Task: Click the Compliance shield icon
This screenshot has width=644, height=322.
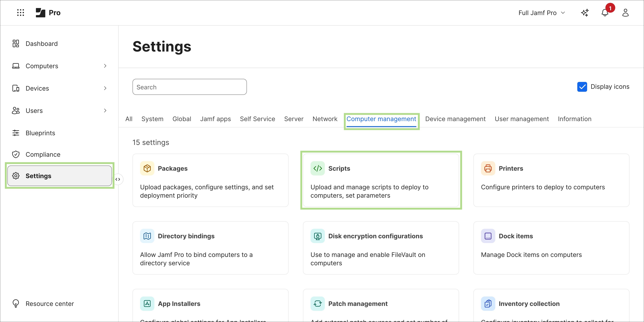Action: (x=16, y=154)
